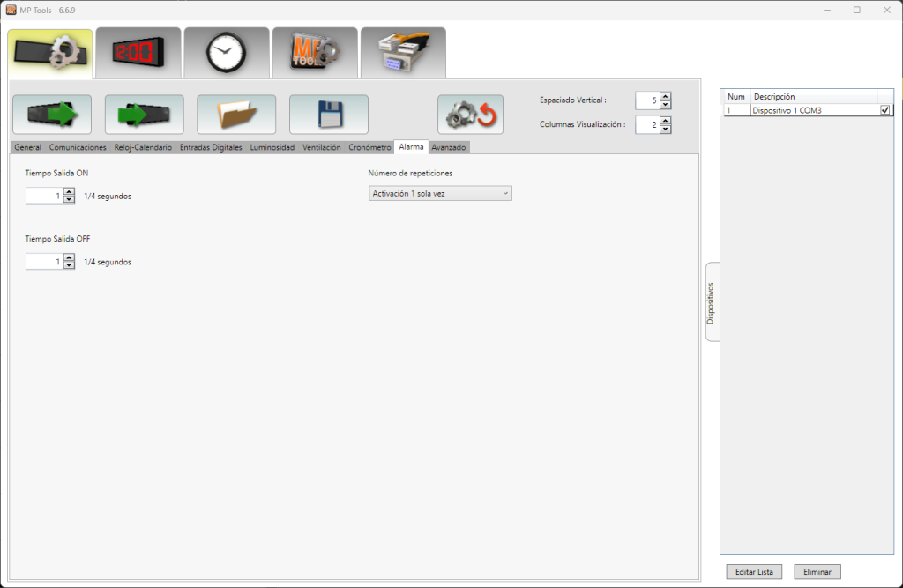
Task: Click the Tiempo Salida ON input field
Action: (x=44, y=196)
